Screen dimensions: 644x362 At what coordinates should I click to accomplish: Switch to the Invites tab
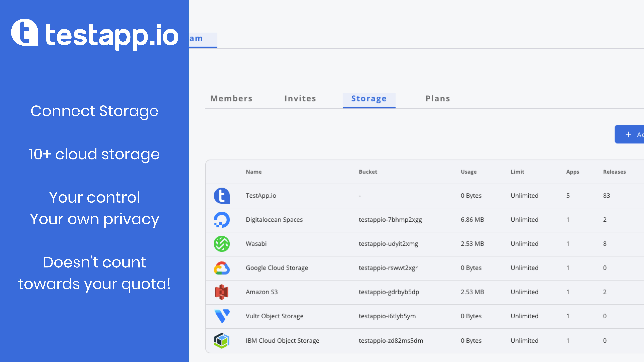point(300,98)
